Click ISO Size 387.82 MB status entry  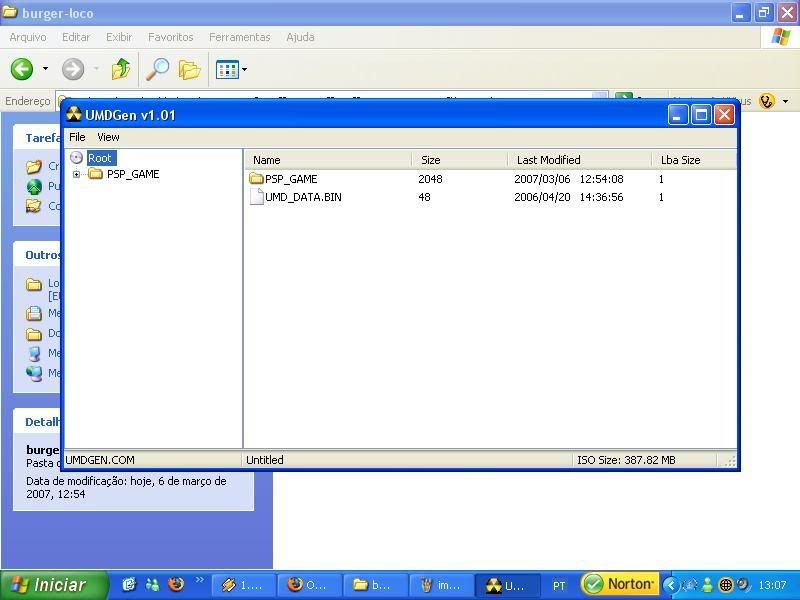coord(626,460)
